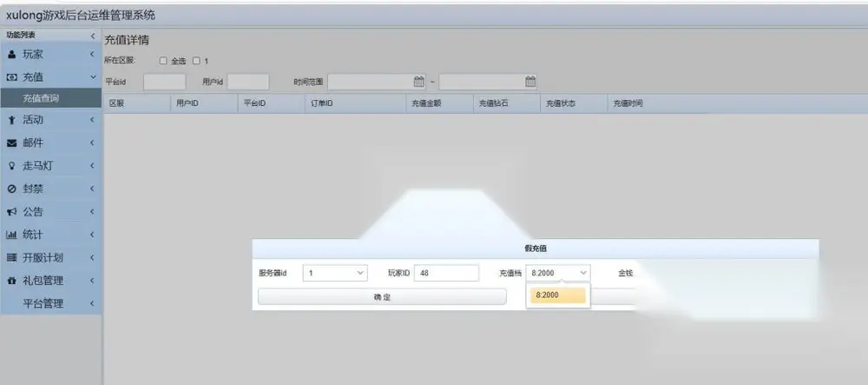Select the 充值查询 submenu item

point(51,98)
